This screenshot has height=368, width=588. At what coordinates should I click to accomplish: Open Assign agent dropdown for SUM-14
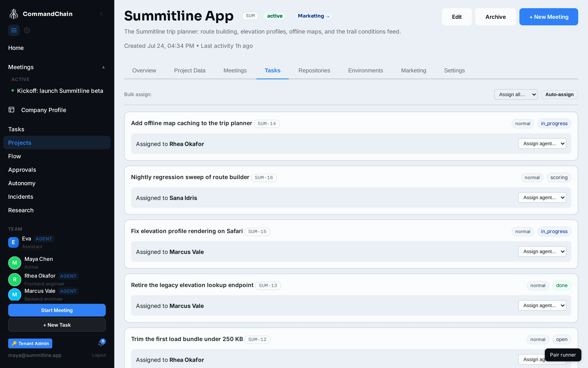pos(542,144)
